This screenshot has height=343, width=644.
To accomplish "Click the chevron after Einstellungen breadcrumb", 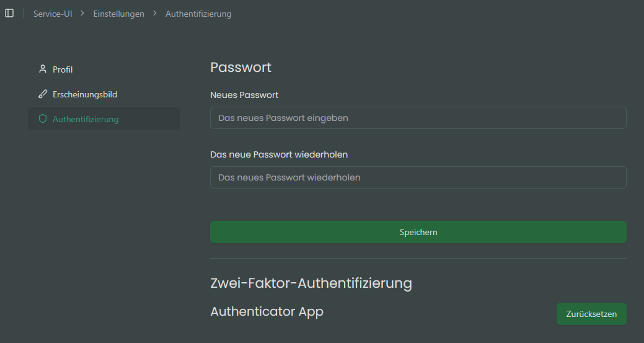I will (x=154, y=13).
